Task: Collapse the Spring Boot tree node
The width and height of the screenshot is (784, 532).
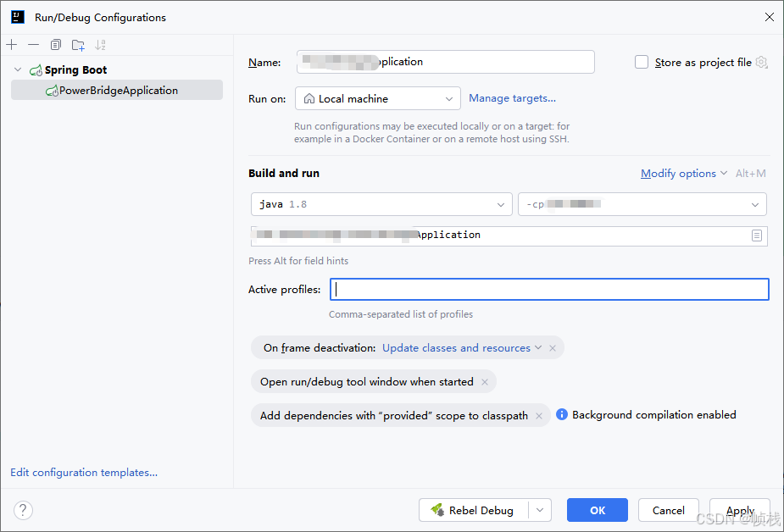Action: tap(18, 69)
